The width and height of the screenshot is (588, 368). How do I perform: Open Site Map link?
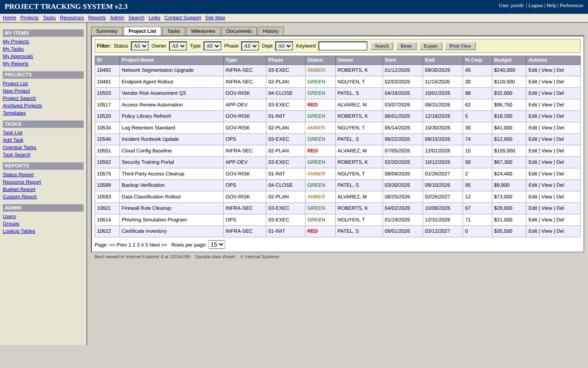[215, 18]
